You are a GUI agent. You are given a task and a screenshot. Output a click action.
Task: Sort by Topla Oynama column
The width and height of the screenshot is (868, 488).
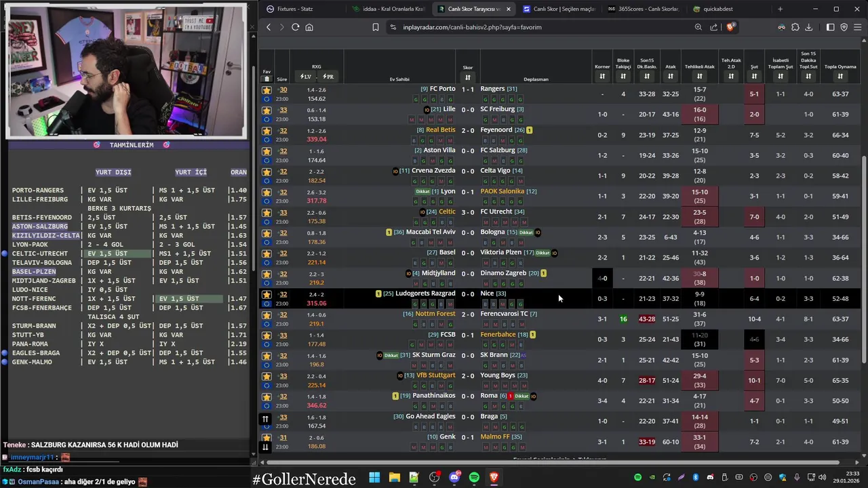[x=840, y=77]
